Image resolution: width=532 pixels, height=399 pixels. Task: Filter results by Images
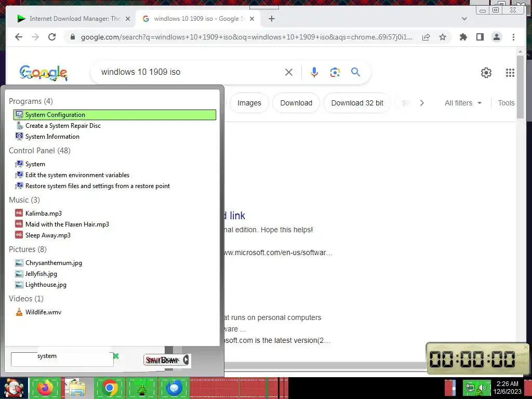click(249, 103)
